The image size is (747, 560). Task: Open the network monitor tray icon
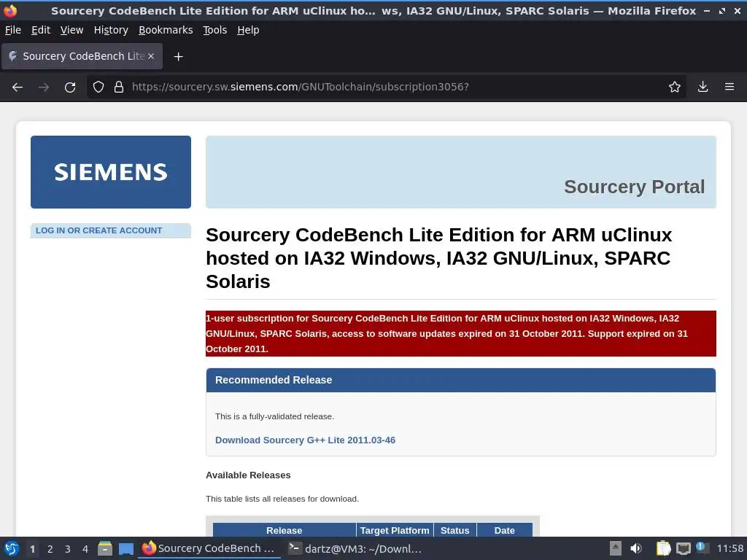tap(683, 548)
